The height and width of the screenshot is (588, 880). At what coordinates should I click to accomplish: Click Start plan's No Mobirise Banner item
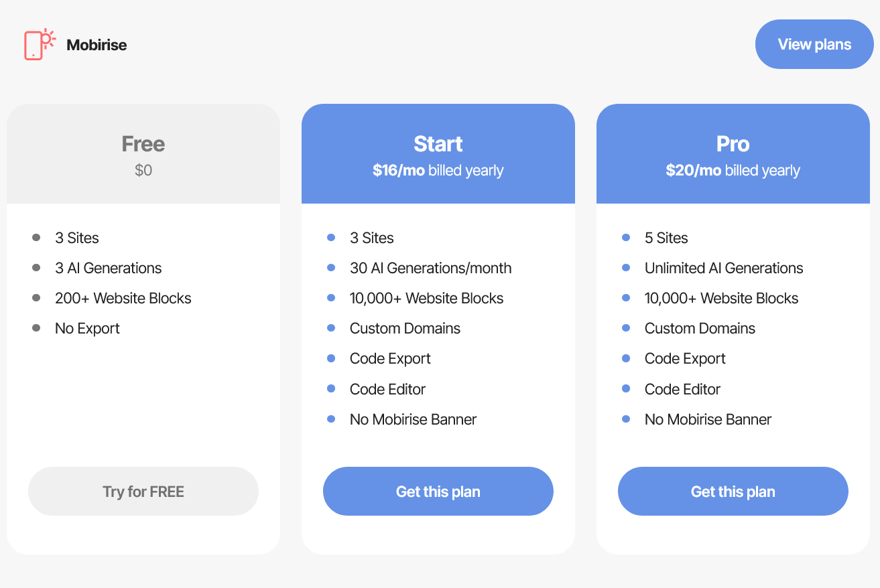pos(413,419)
